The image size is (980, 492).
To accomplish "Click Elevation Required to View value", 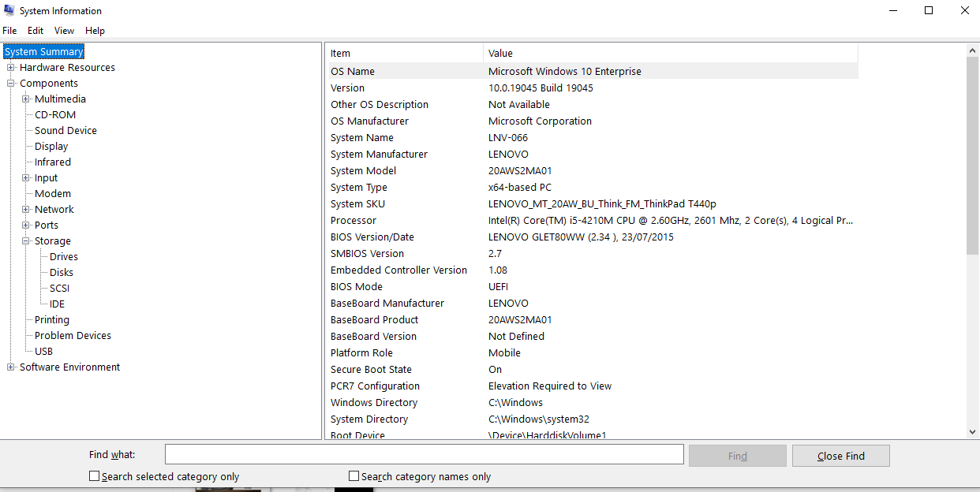I will pyautogui.click(x=550, y=386).
